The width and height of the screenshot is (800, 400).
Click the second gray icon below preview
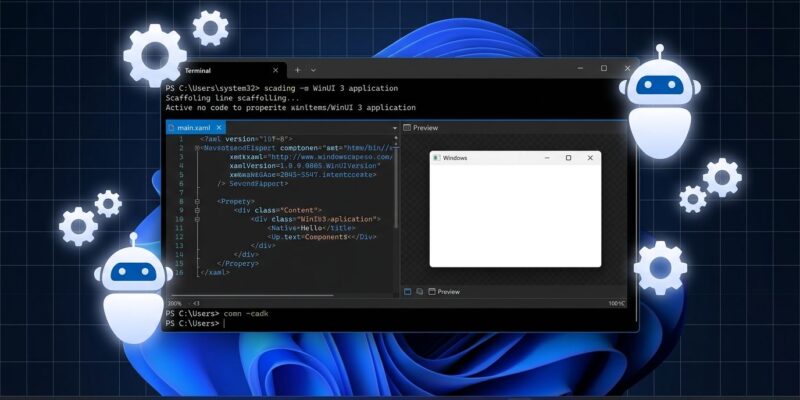coord(419,291)
